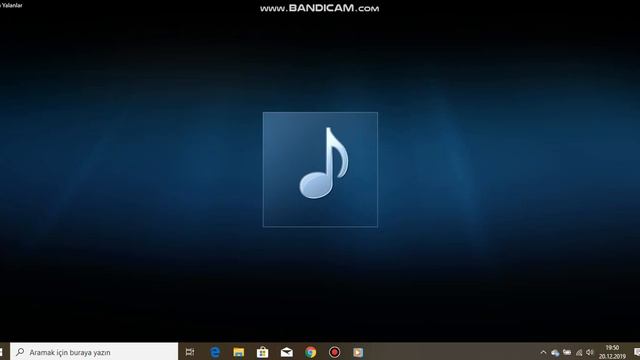This screenshot has width=640, height=360.
Task: Open Task View from the taskbar
Action: pyautogui.click(x=190, y=352)
